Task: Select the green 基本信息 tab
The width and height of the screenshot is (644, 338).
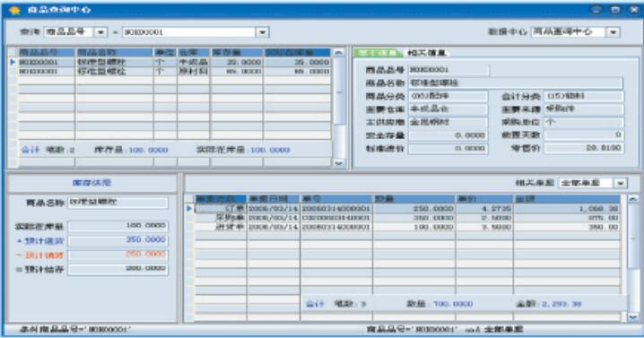Action: [378, 53]
